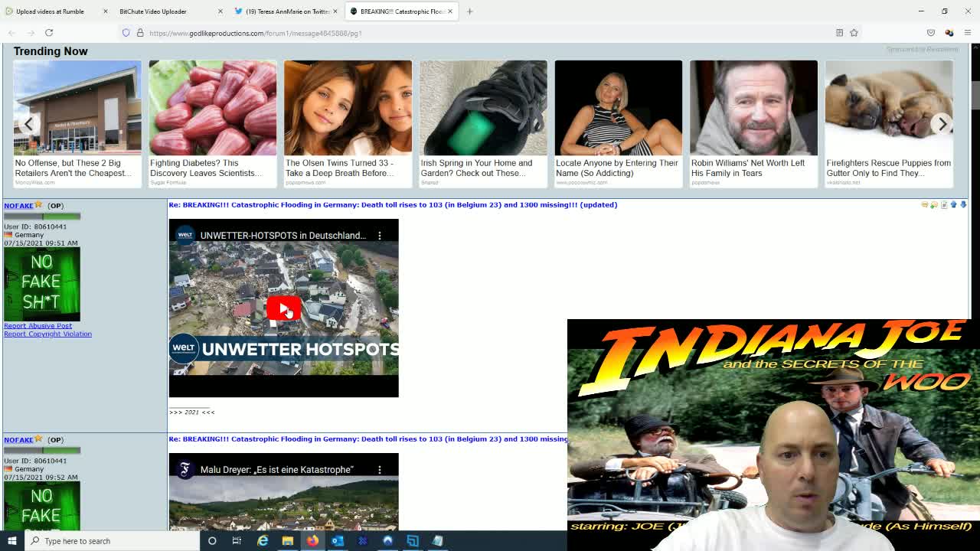Open Fighting Diabetes discovery ad
The width and height of the screenshot is (980, 551).
tap(212, 124)
